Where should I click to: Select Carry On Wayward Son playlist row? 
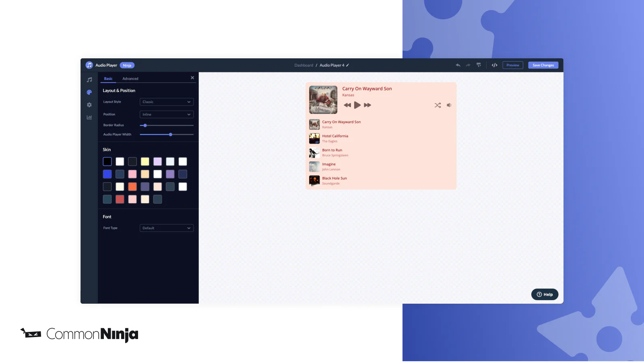(x=381, y=124)
